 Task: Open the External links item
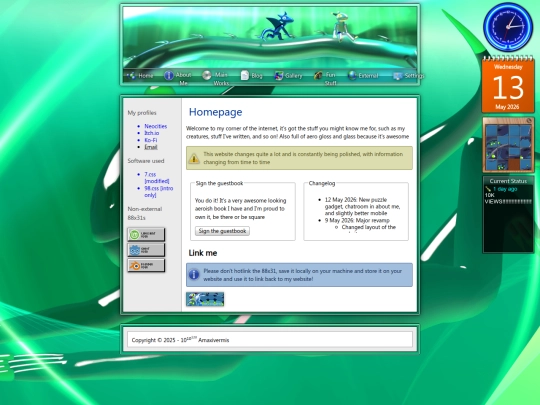363,75
